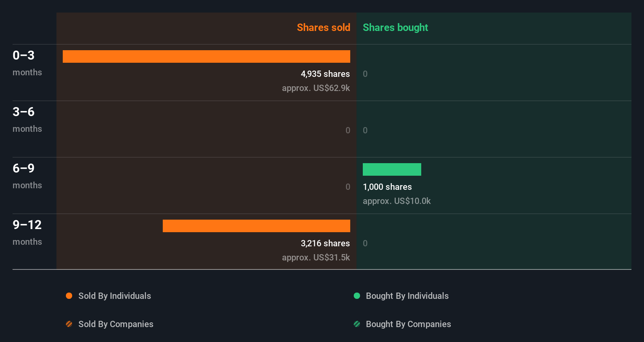The image size is (644, 342).
Task: Click the Shares bought column header
Action: pyautogui.click(x=395, y=27)
